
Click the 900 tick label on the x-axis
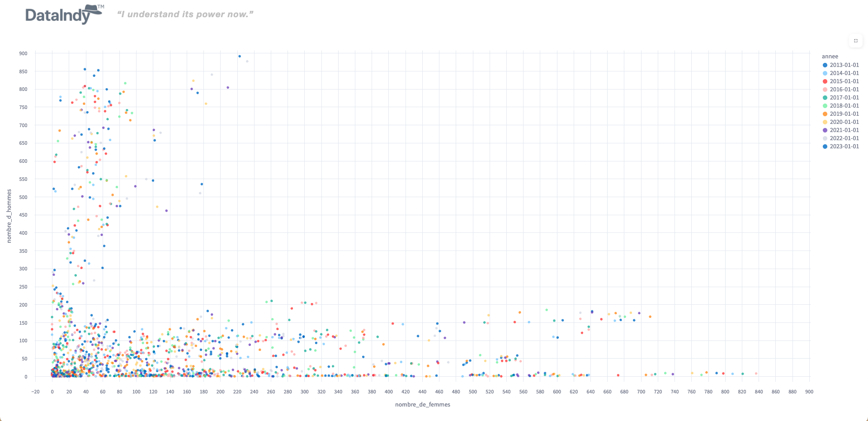(x=809, y=392)
